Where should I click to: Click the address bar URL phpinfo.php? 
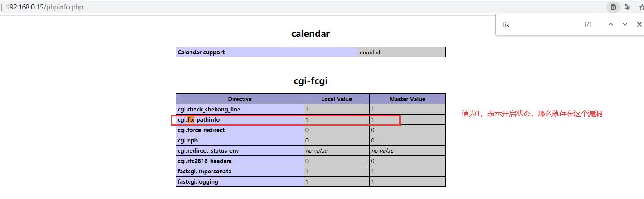tap(44, 7)
